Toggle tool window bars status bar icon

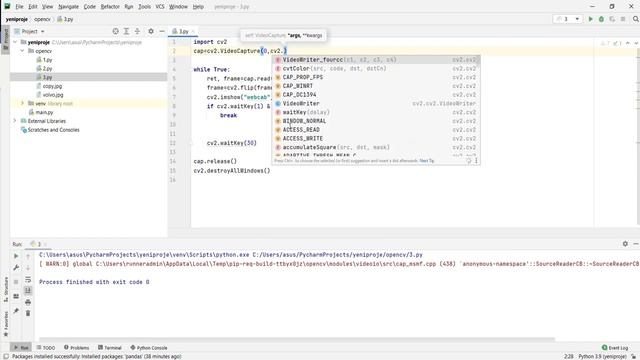6,356
